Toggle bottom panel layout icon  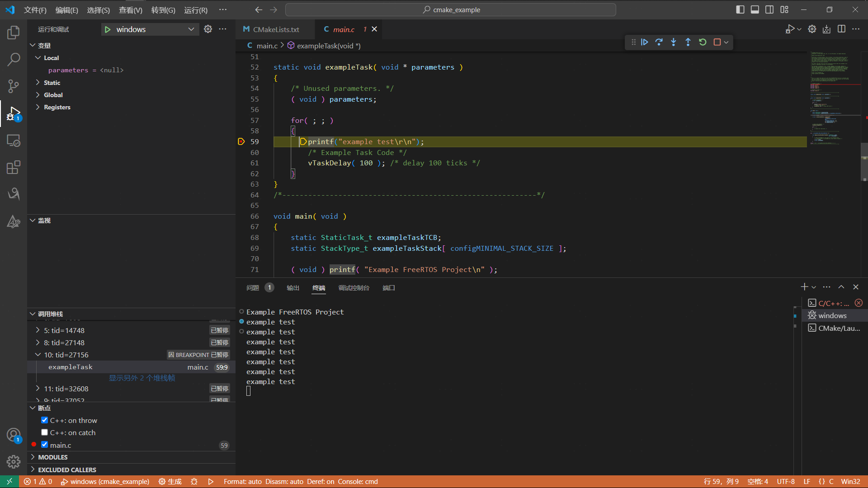point(755,9)
